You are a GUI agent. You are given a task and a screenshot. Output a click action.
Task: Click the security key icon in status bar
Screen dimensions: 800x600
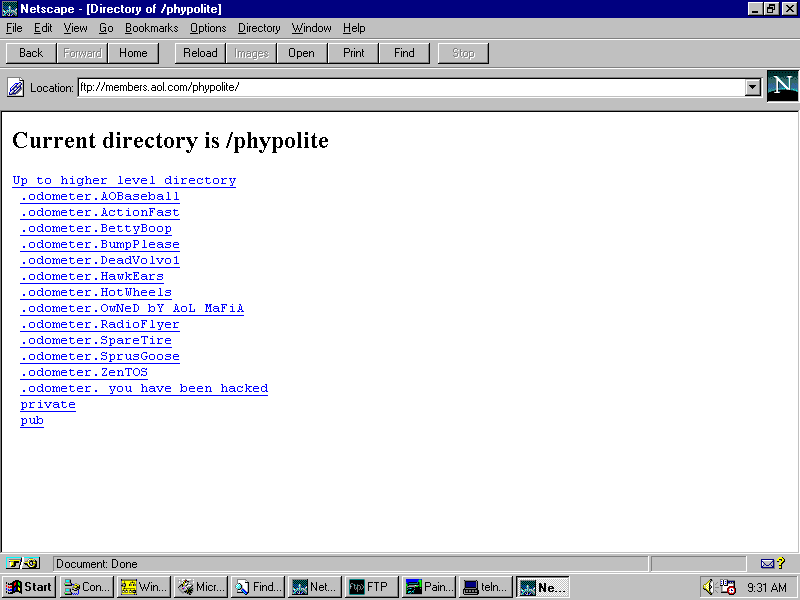(x=23, y=563)
